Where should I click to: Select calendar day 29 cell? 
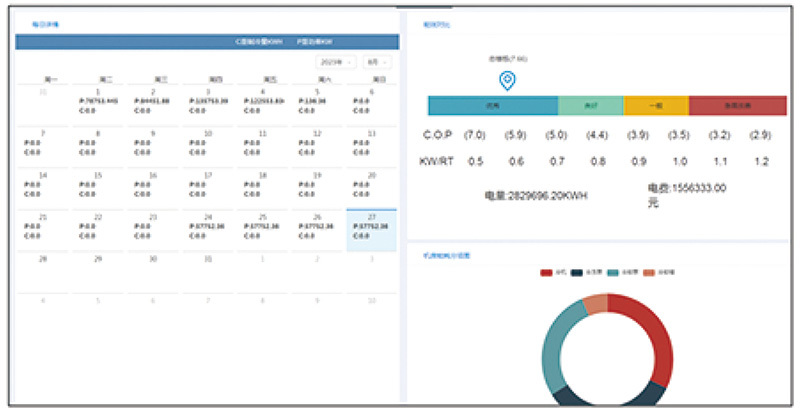click(x=97, y=272)
